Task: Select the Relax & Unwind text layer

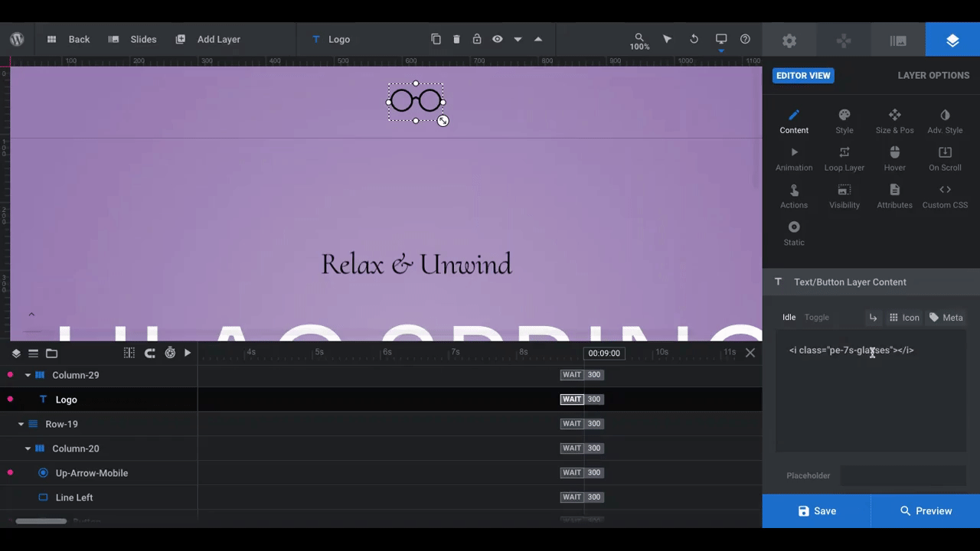Action: pyautogui.click(x=416, y=264)
